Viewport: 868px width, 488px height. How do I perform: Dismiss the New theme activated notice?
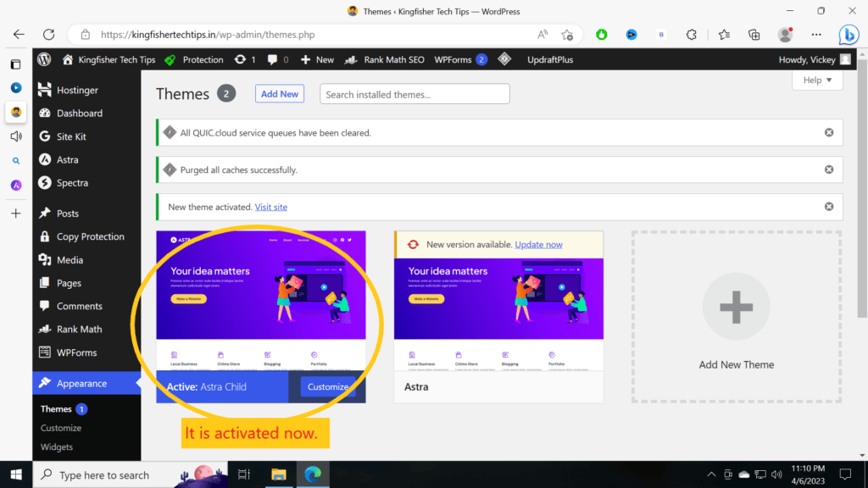click(x=829, y=207)
